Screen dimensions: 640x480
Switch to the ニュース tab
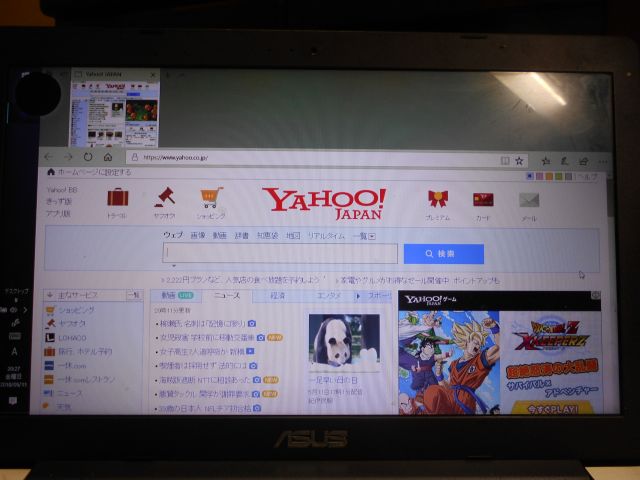(x=226, y=296)
